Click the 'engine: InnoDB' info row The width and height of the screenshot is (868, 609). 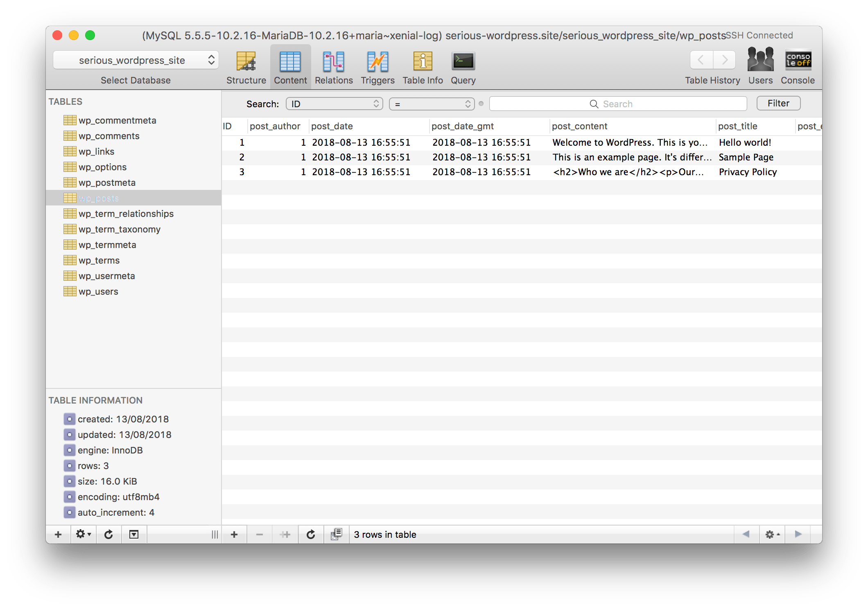pos(133,450)
